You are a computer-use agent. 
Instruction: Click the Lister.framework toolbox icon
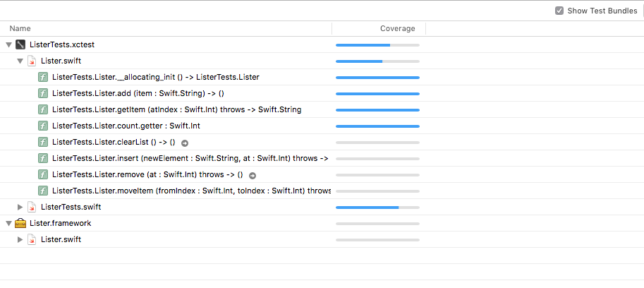[x=20, y=223]
